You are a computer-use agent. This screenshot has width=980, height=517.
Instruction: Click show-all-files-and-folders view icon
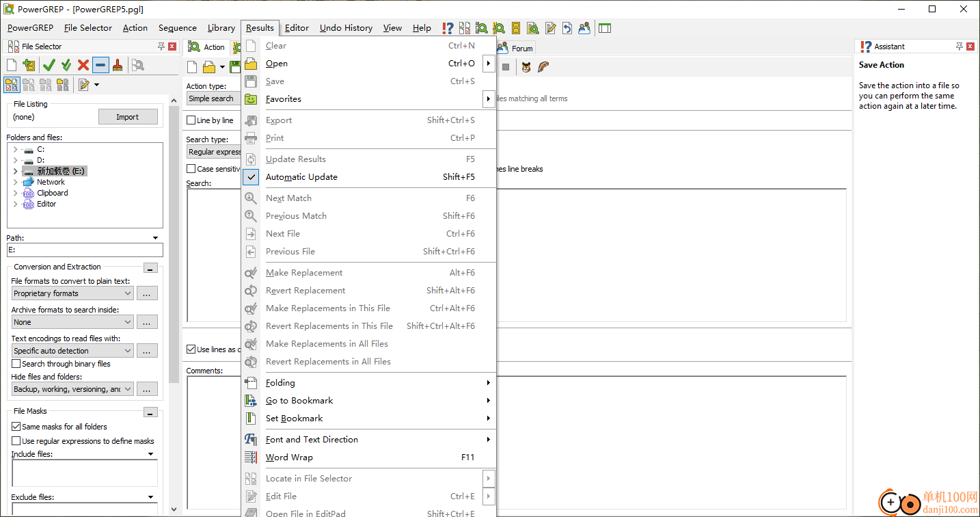pyautogui.click(x=12, y=85)
